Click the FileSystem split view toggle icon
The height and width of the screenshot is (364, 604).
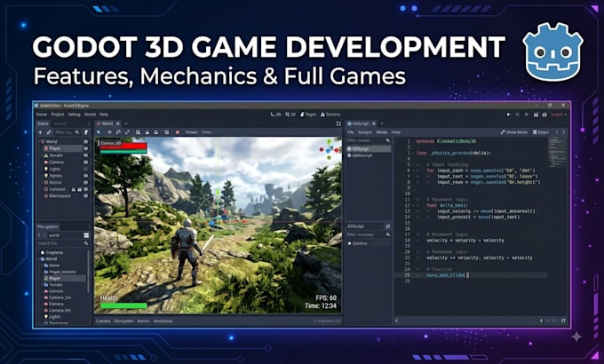click(86, 235)
